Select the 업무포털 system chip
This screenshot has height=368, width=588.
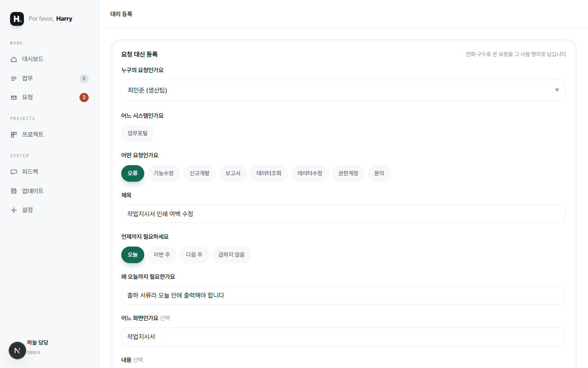(x=138, y=134)
